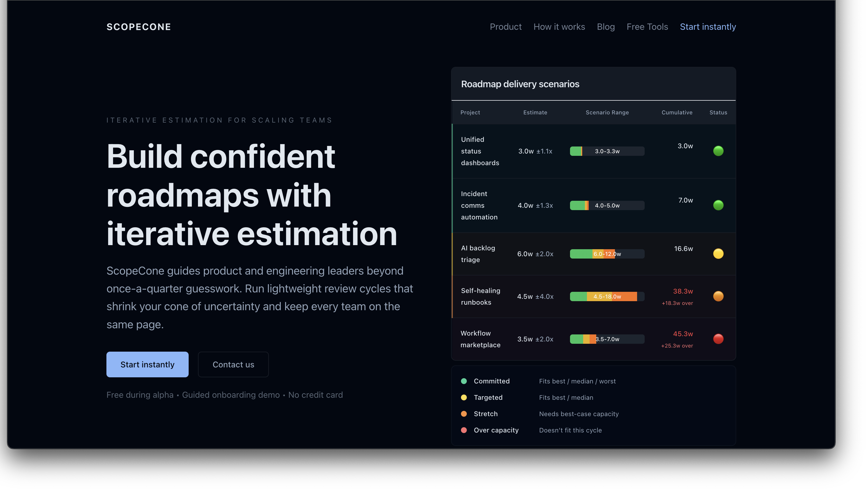Open the Blog page from navigation

pyautogui.click(x=606, y=27)
